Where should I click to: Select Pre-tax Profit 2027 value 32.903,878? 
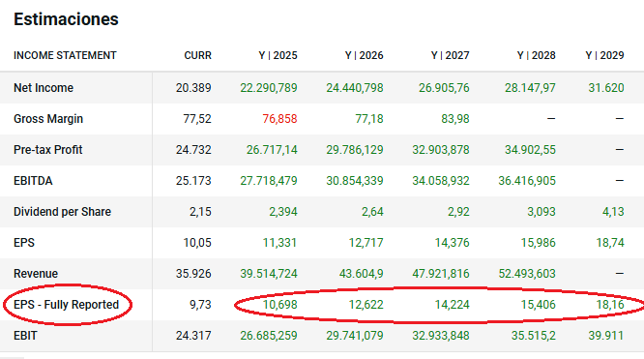[441, 150]
